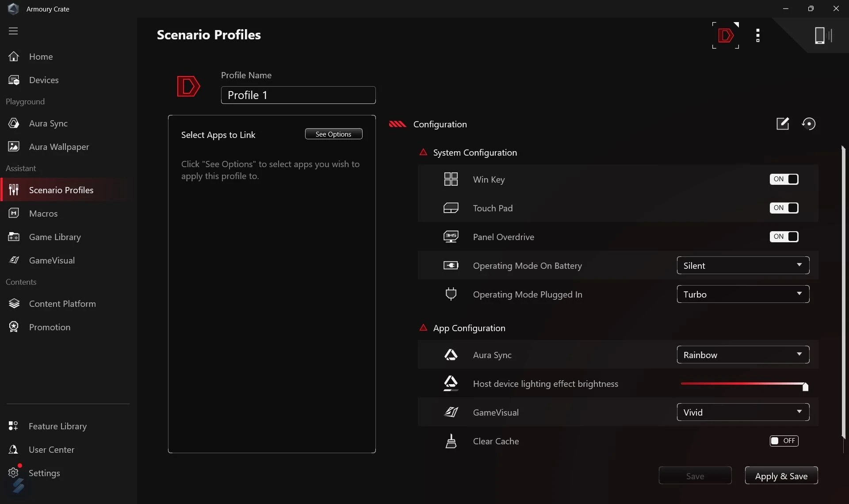Screen dimensions: 849x504
Task: Click the Settings gear icon
Action: tap(13, 473)
